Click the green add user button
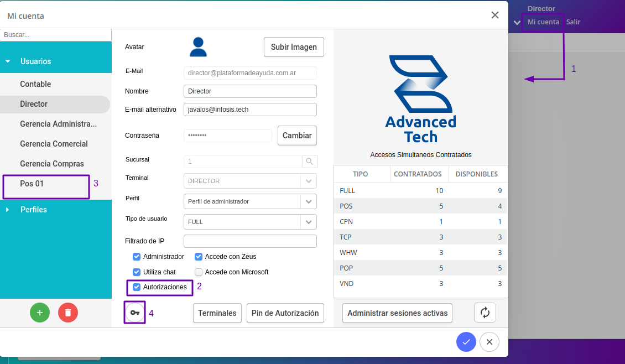Screen dimensions: 625x364 (x=40, y=313)
